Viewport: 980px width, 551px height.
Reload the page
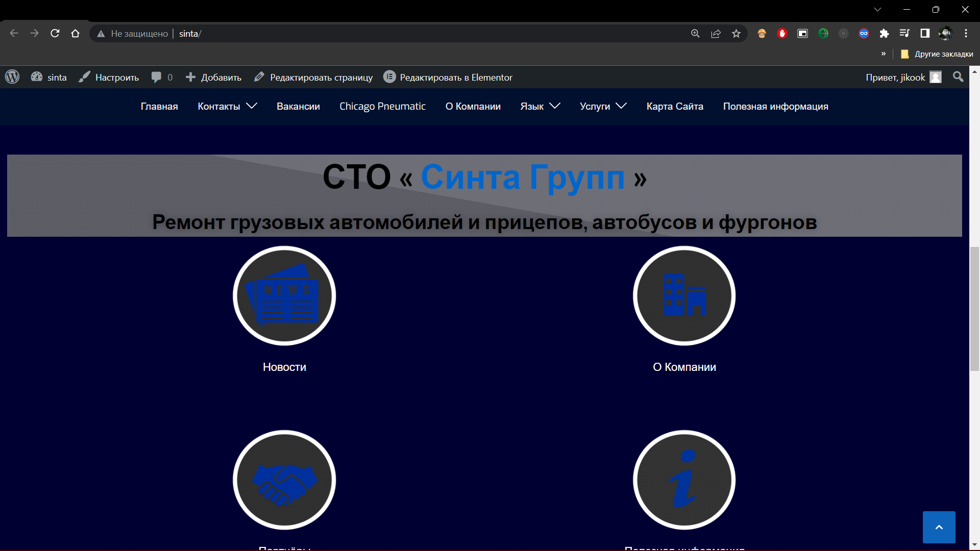(x=55, y=34)
